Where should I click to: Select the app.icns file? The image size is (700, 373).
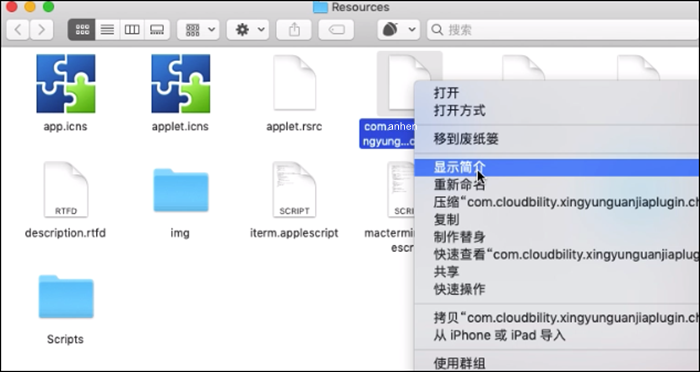(x=66, y=93)
